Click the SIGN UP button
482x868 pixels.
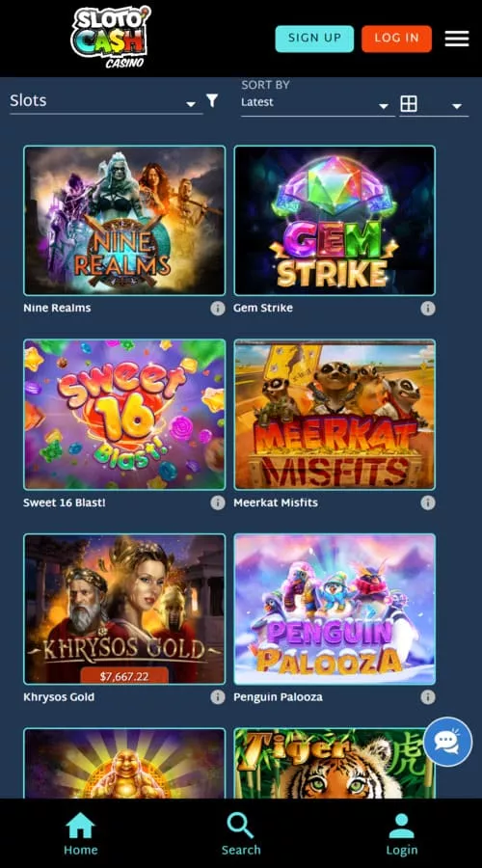(x=314, y=39)
